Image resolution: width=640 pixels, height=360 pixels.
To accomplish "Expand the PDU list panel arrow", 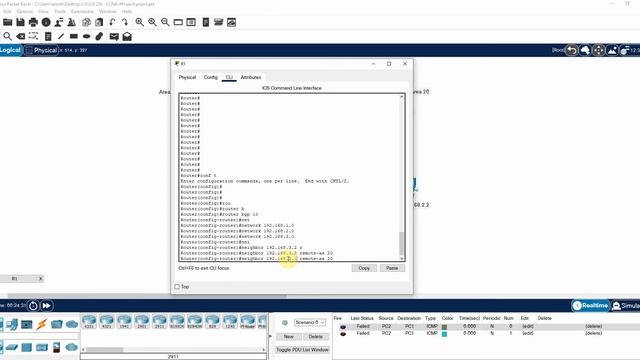I will [x=270, y=336].
